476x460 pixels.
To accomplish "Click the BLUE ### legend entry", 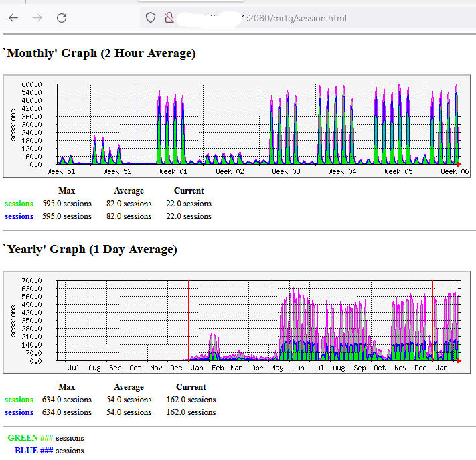I will (33, 451).
